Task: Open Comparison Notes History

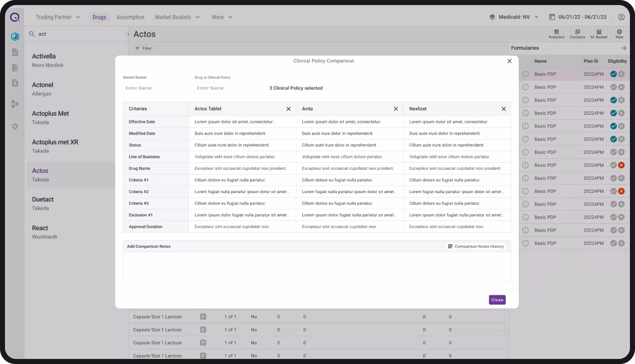Action: point(476,246)
